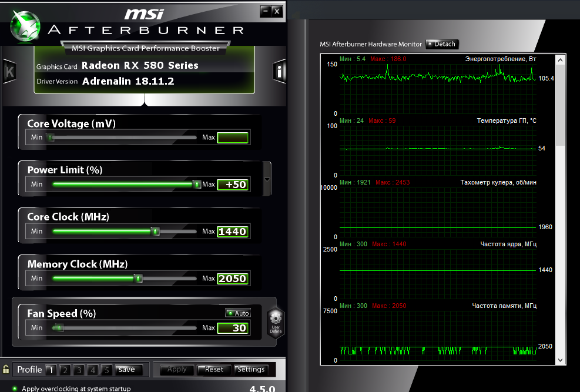Viewport: 580px width, 392px height.
Task: Click hardware monitor scrollbar up arrow
Action: click(561, 60)
